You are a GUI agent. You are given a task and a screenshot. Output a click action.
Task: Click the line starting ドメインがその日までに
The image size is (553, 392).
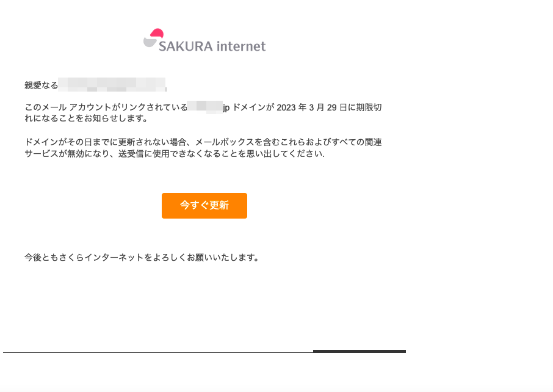tap(203, 142)
